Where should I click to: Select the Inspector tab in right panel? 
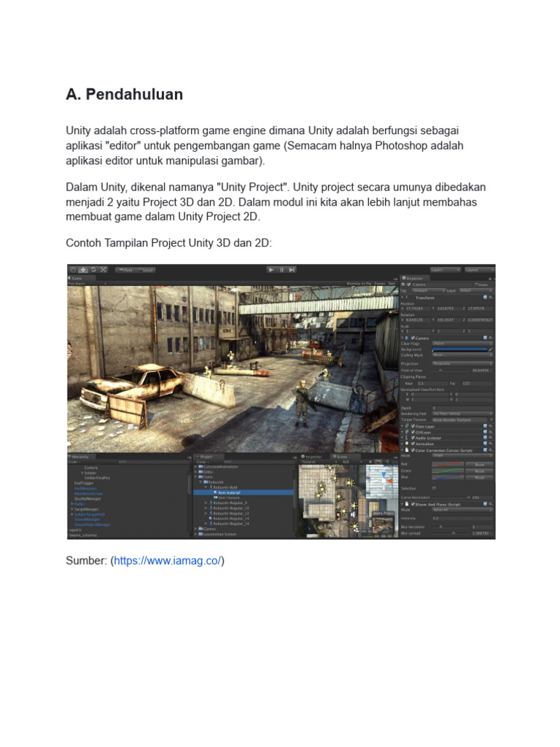[x=415, y=278]
